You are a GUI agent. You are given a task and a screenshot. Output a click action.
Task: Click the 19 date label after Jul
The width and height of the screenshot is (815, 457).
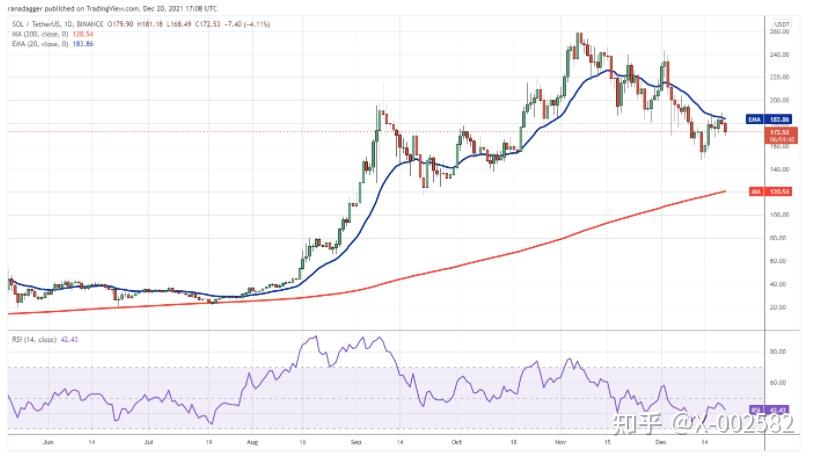(209, 442)
